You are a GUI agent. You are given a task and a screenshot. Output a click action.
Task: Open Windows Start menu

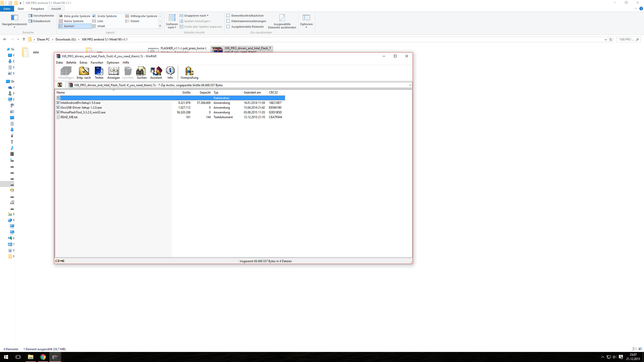pos(6,357)
